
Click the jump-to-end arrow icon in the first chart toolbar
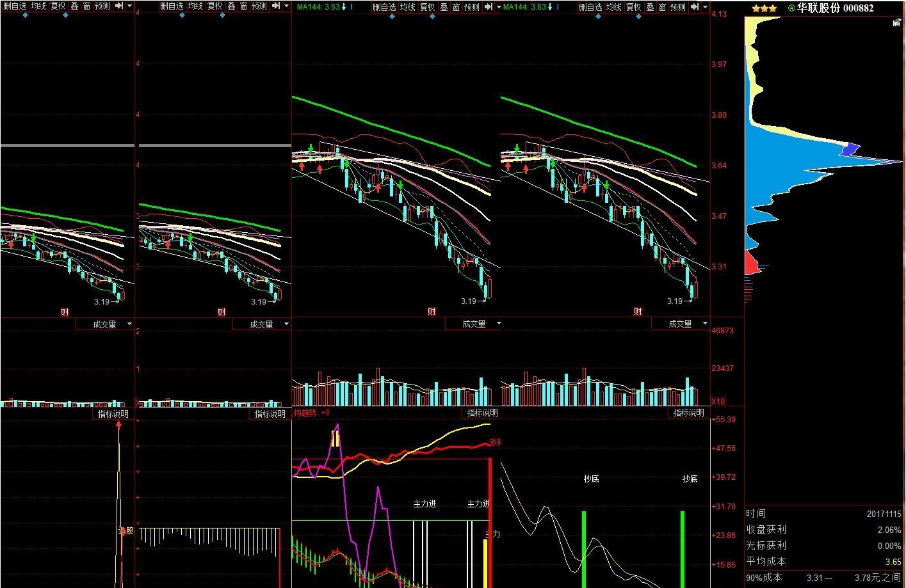point(118,6)
